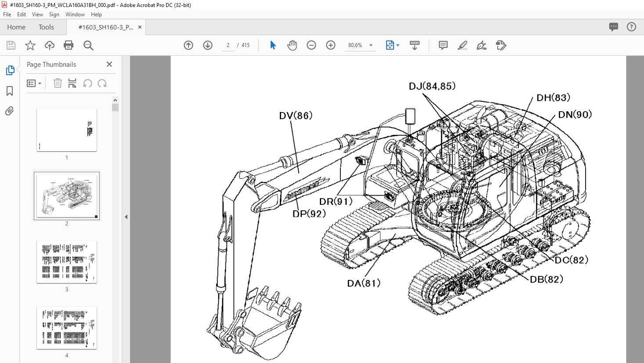Open thumbnails options menu dropdown
The width and height of the screenshot is (644, 363).
tap(34, 83)
